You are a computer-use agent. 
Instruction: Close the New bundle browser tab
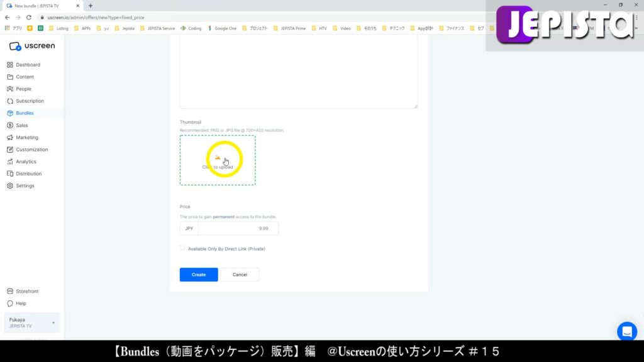click(x=77, y=6)
